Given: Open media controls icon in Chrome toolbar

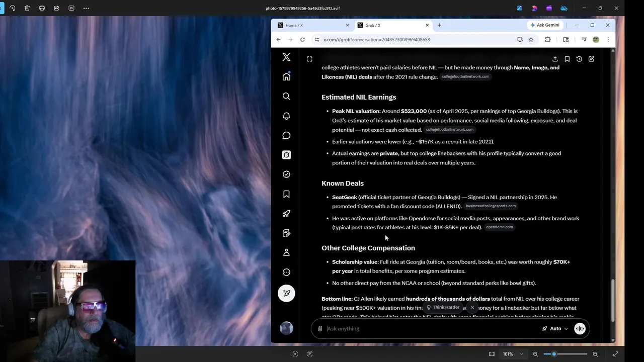Looking at the screenshot, I should pyautogui.click(x=584, y=40).
